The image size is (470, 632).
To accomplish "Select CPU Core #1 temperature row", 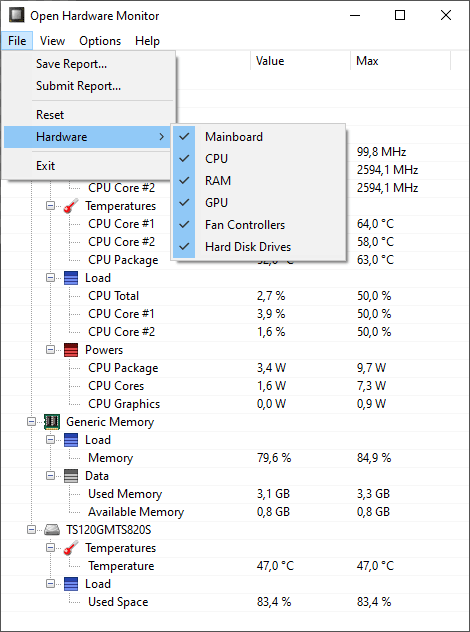I will [x=235, y=224].
